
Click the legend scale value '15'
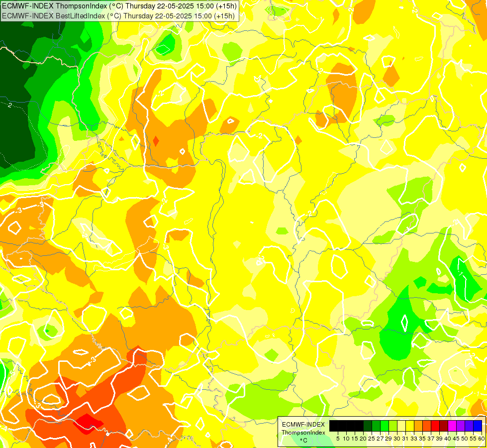[355, 439]
